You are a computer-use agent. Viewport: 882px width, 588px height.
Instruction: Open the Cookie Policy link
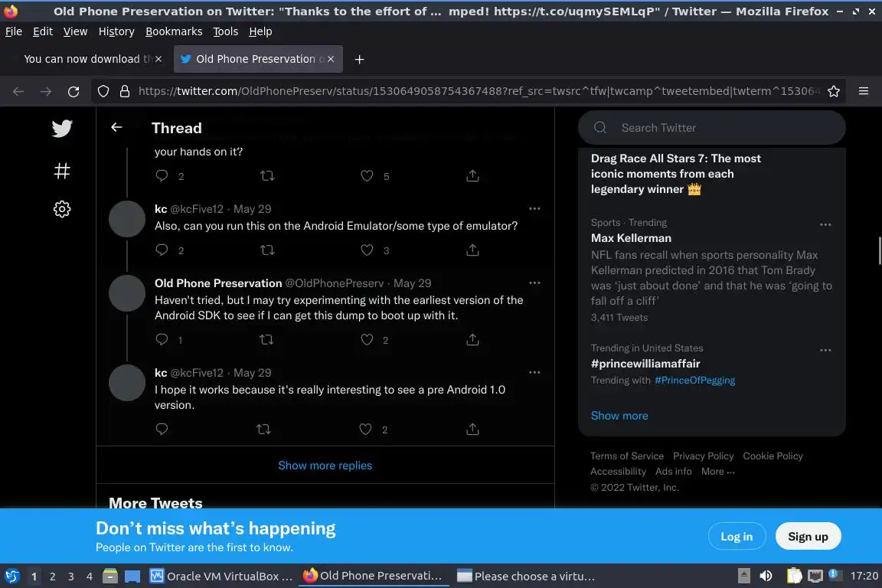click(773, 456)
